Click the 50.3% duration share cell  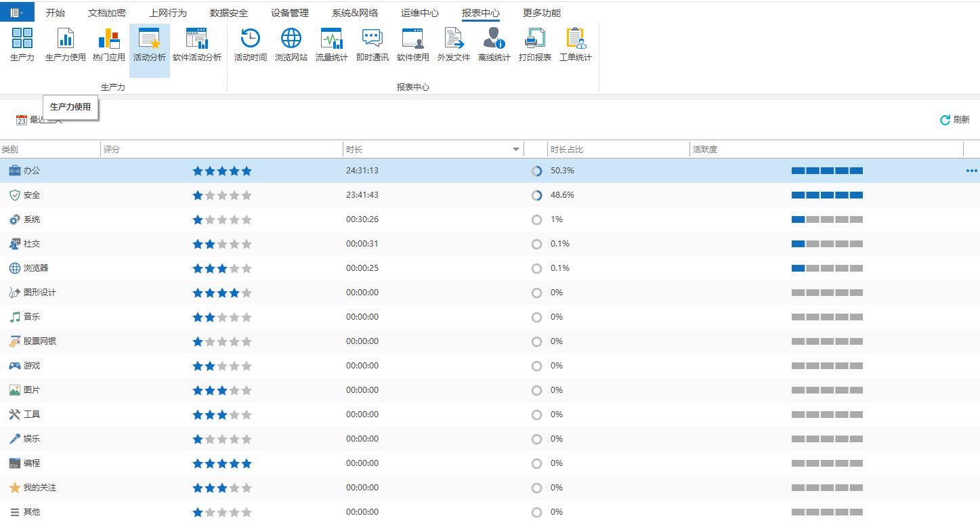tap(562, 171)
